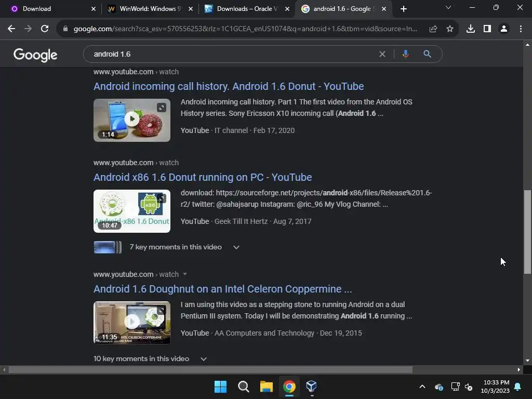Submit search with the magnifier icon
Viewport: 532px width, 399px height.
(427, 54)
